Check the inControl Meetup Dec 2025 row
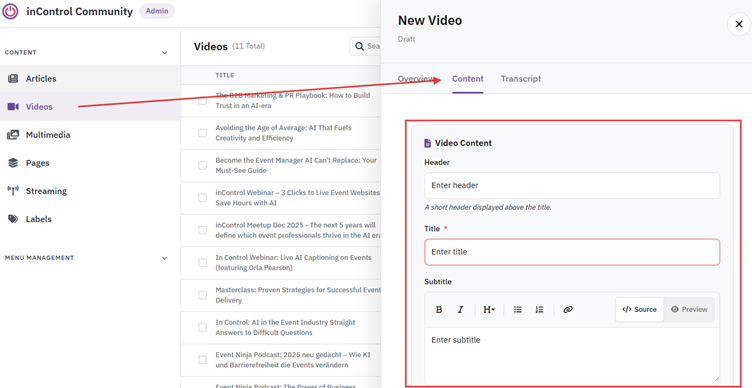The height and width of the screenshot is (388, 752). pos(202,230)
